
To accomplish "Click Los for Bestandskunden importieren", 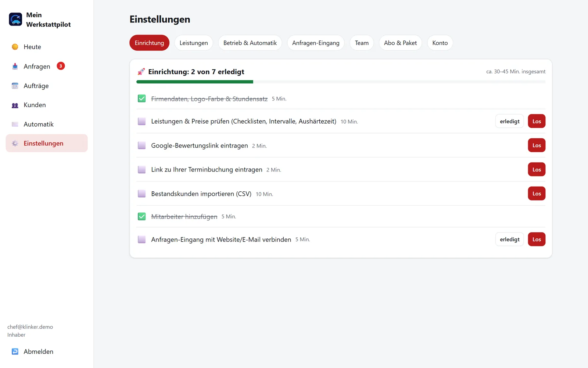I will point(537,194).
